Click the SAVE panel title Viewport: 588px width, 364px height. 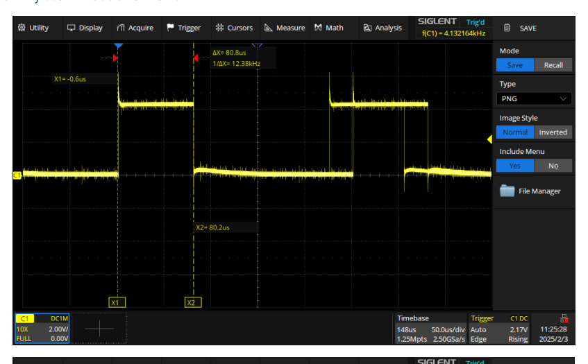[528, 28]
